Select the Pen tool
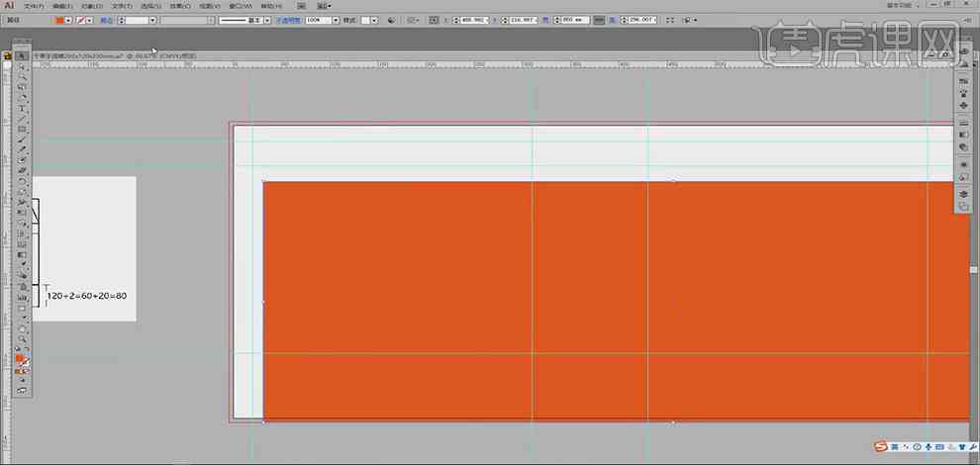Screen dimensions: 980x465 pyautogui.click(x=22, y=98)
